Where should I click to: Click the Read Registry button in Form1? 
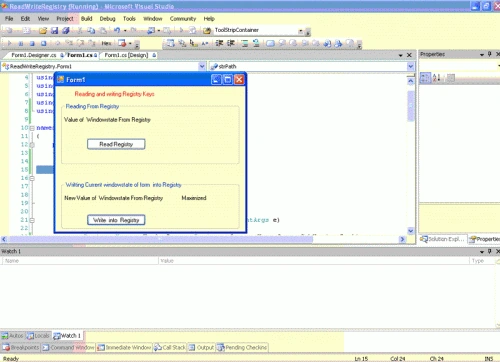116,144
